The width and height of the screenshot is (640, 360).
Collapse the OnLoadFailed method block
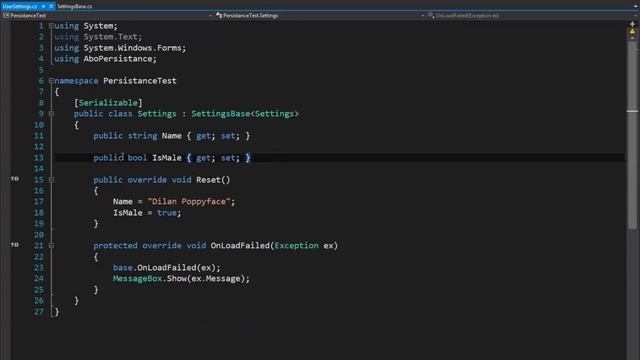coord(51,246)
